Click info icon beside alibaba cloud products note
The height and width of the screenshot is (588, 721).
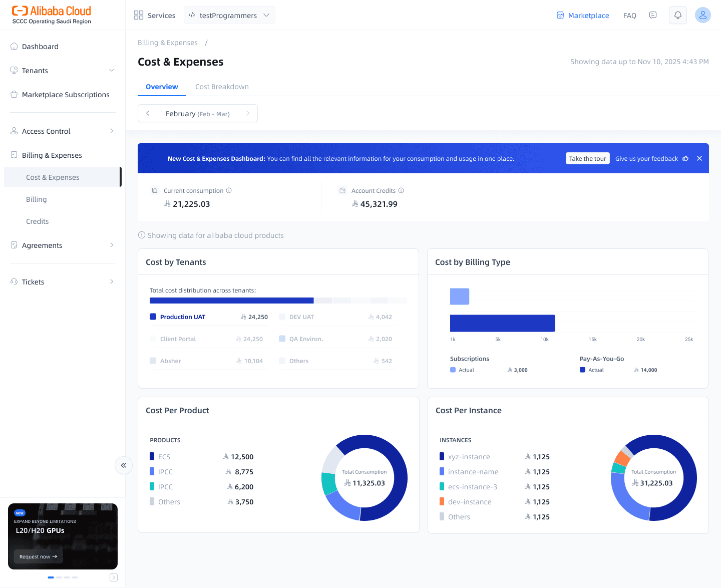[142, 235]
